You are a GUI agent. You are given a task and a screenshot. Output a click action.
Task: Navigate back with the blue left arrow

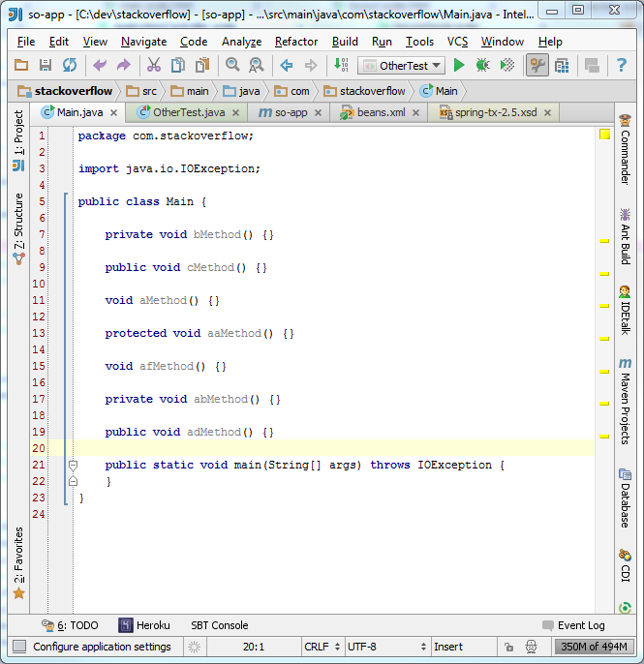(x=287, y=65)
